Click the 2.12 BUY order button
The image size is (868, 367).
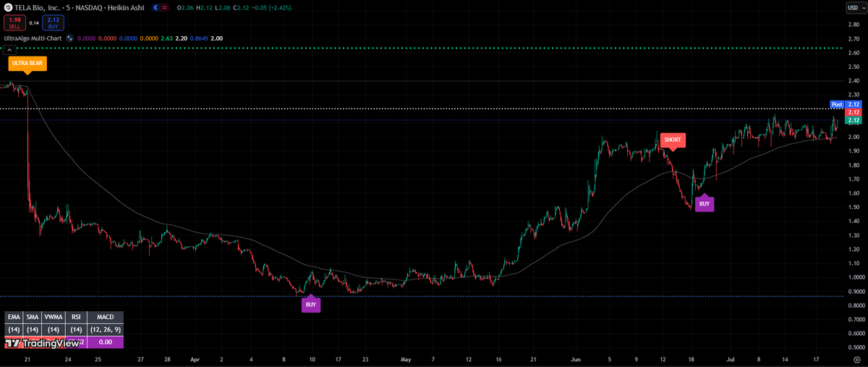pos(53,22)
